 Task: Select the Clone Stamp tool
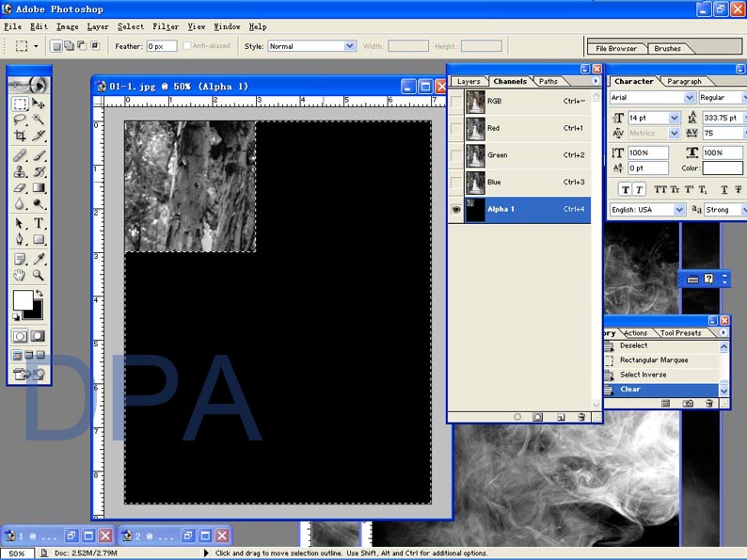coord(20,171)
